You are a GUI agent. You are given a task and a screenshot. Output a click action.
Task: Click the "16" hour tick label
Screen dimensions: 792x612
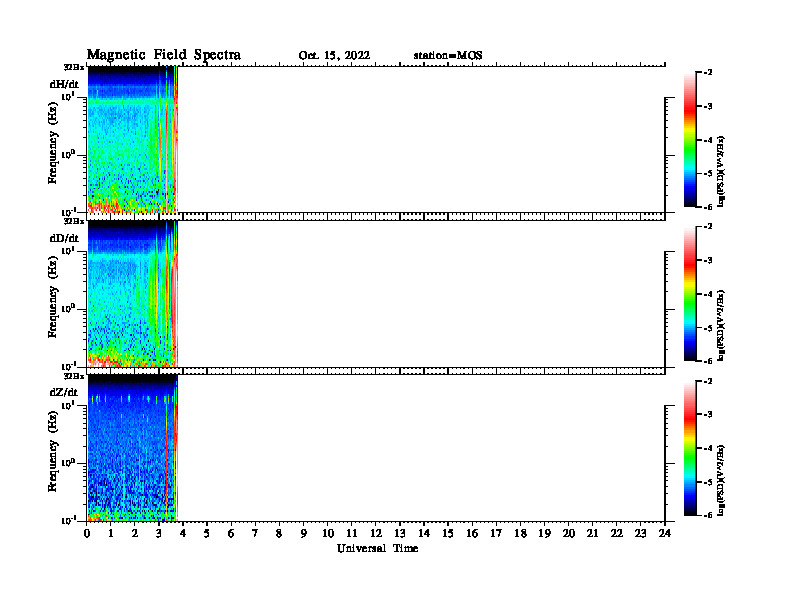pos(472,533)
